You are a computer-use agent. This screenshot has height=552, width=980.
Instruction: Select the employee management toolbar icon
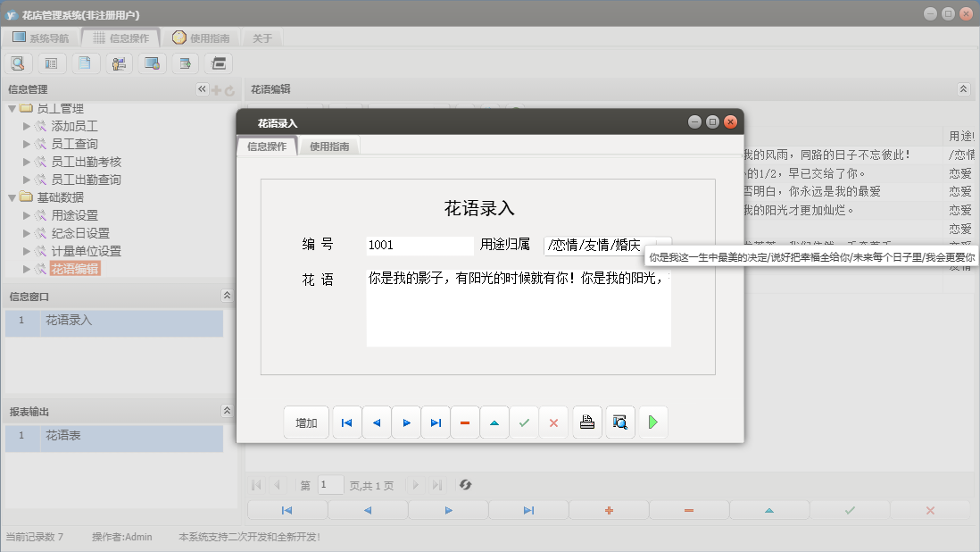[119, 63]
